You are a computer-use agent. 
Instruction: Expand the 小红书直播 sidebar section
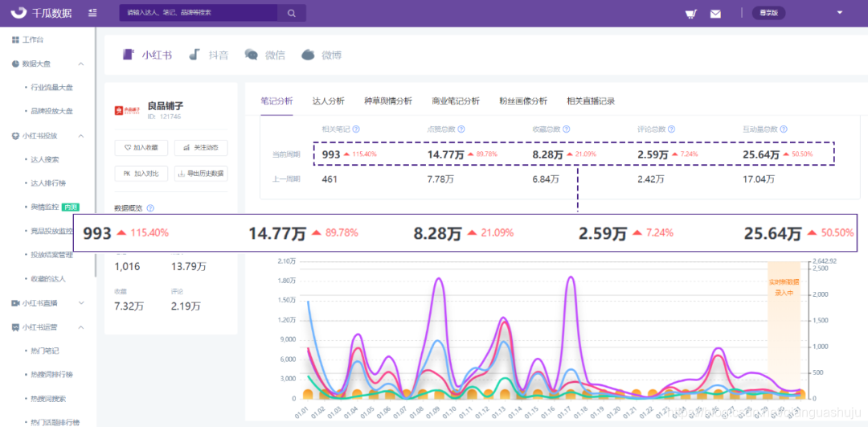(81, 303)
